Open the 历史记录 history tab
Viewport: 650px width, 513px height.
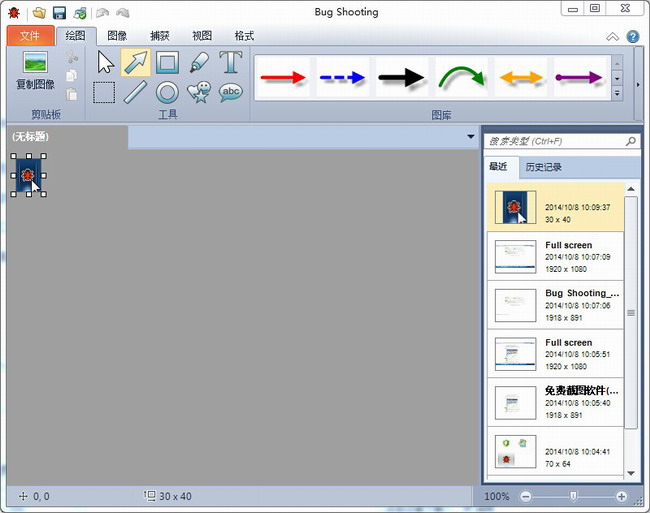coord(544,167)
